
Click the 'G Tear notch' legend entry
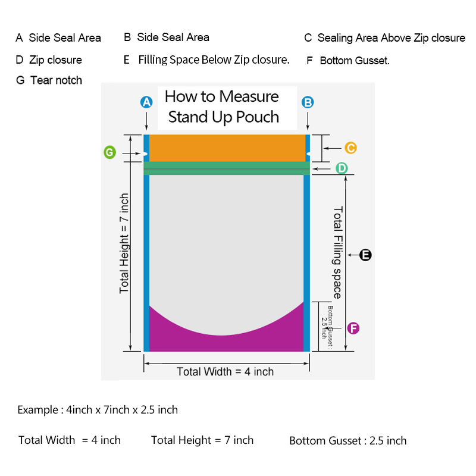49,80
